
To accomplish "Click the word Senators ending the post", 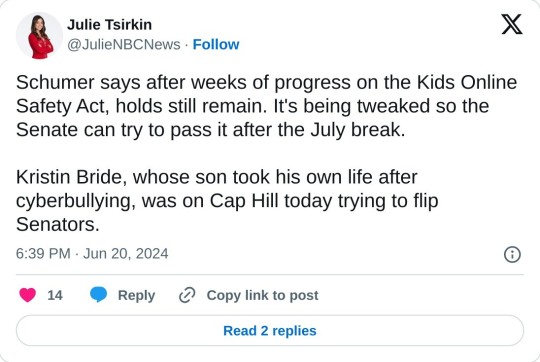I will (58, 225).
